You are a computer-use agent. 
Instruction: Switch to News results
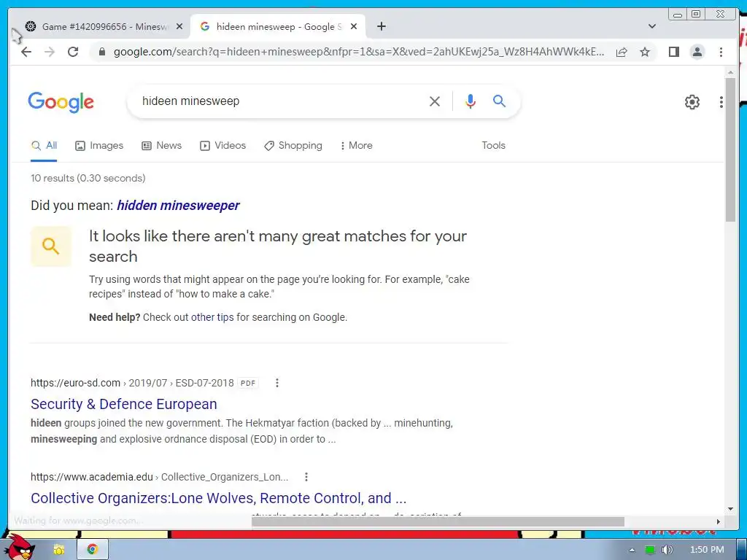161,146
